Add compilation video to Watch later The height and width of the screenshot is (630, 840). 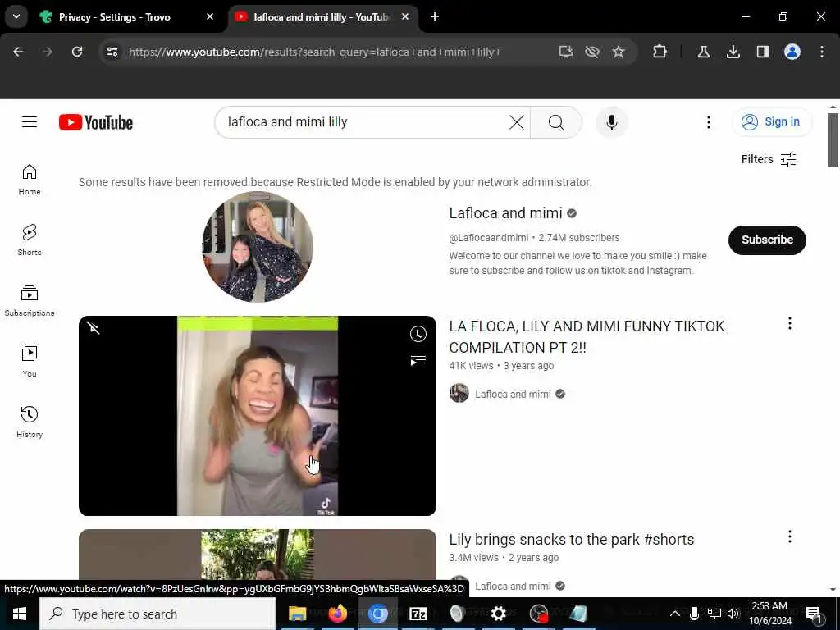pos(418,334)
